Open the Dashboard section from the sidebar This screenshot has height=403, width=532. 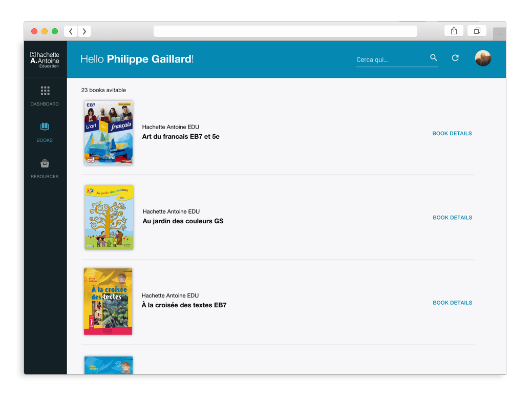click(45, 95)
